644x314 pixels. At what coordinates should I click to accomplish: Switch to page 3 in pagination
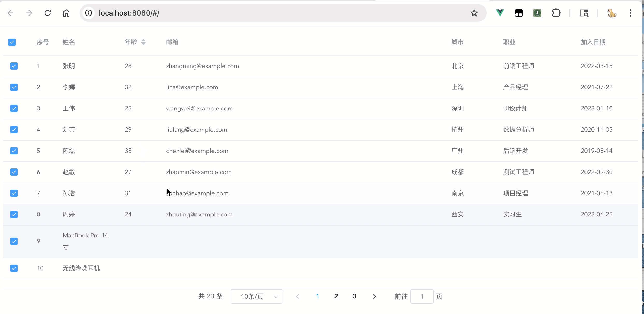[354, 296]
